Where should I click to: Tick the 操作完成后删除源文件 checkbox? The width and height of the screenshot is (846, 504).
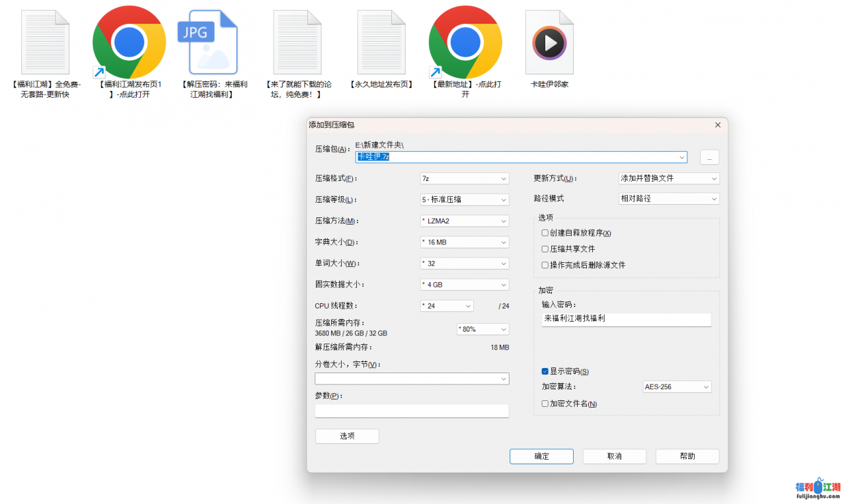pos(545,265)
